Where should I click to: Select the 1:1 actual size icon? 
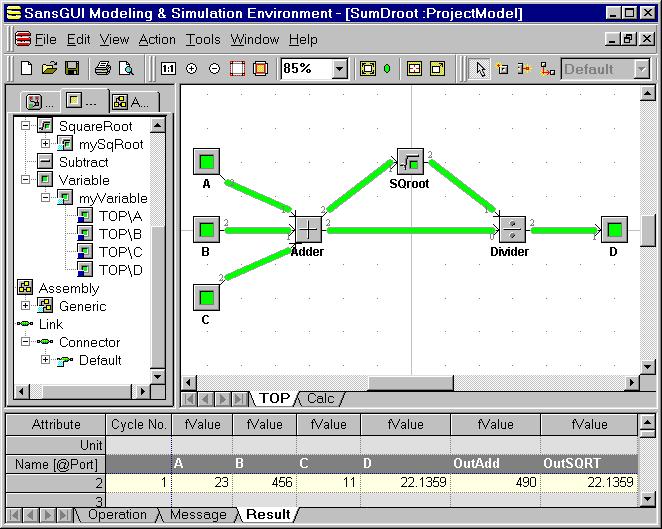(168, 69)
